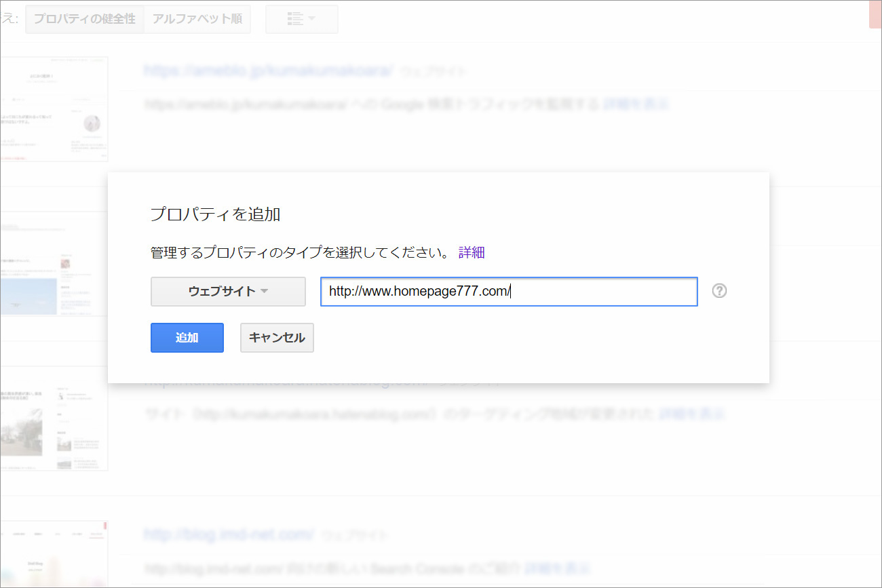Cancel the dialog with キャンセル button

[277, 338]
